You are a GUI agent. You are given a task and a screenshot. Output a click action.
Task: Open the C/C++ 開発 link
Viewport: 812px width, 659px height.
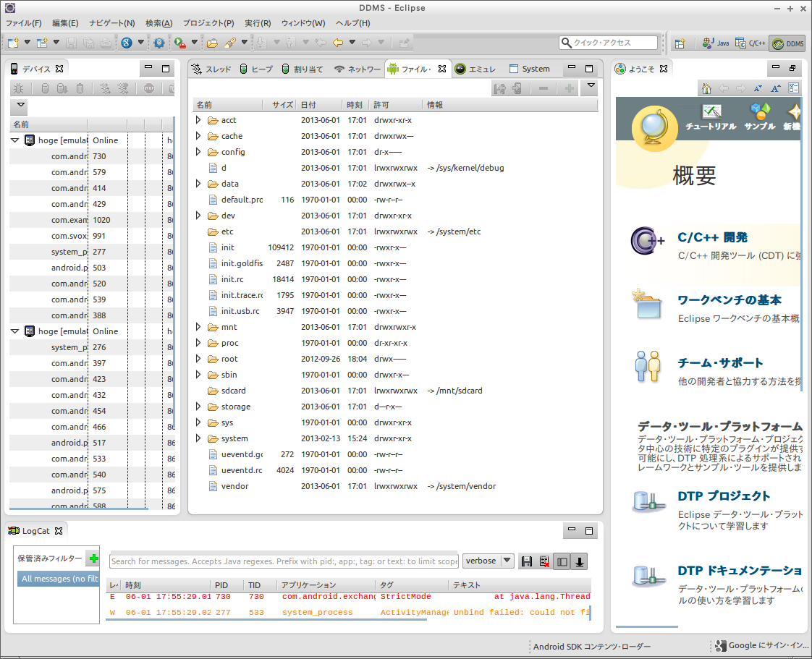point(713,237)
